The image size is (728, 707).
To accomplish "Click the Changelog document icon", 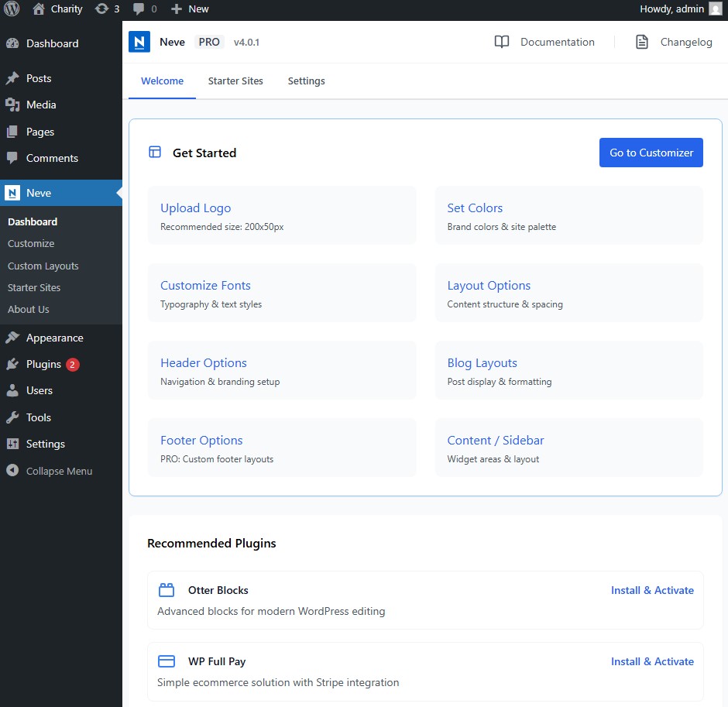I will point(641,42).
